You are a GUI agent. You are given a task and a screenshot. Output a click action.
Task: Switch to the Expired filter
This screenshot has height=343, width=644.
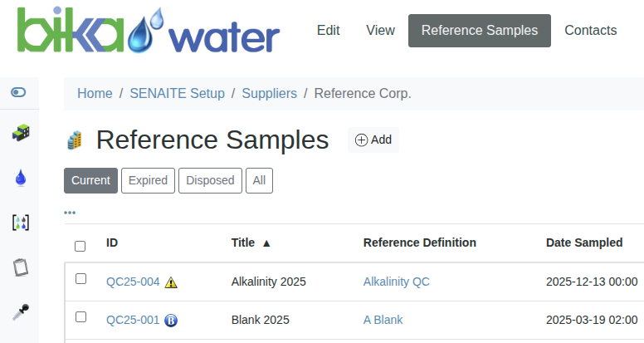coord(148,180)
